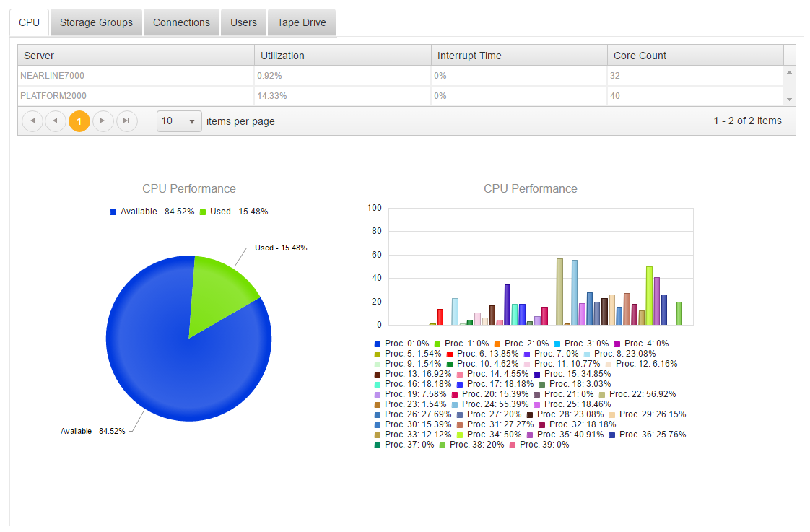810x532 pixels.
Task: Click the table scrollbar down arrow
Action: coord(789,99)
